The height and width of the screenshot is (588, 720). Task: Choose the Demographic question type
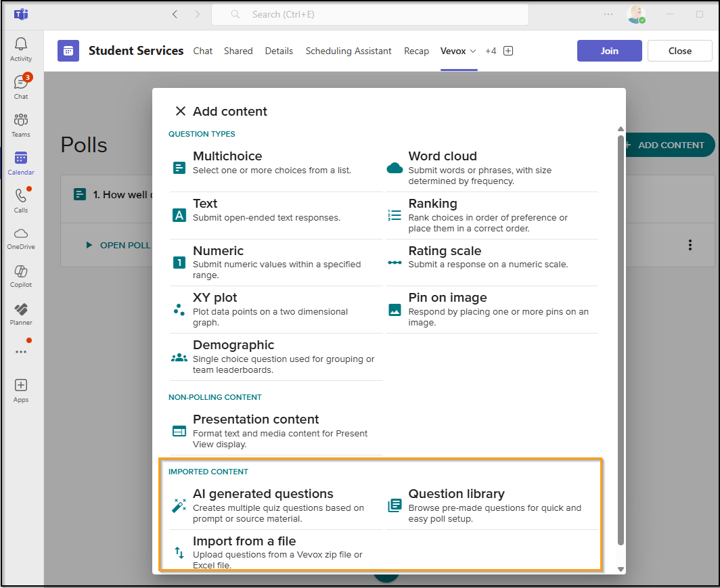(x=276, y=357)
